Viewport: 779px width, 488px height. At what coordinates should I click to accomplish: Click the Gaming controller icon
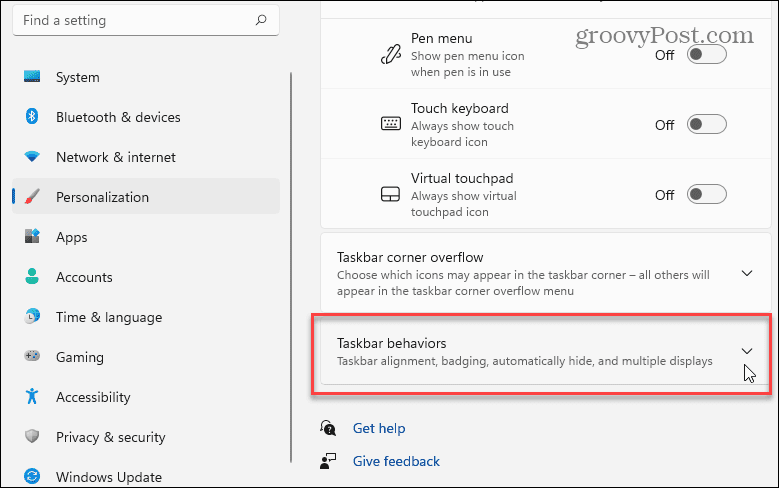point(32,356)
